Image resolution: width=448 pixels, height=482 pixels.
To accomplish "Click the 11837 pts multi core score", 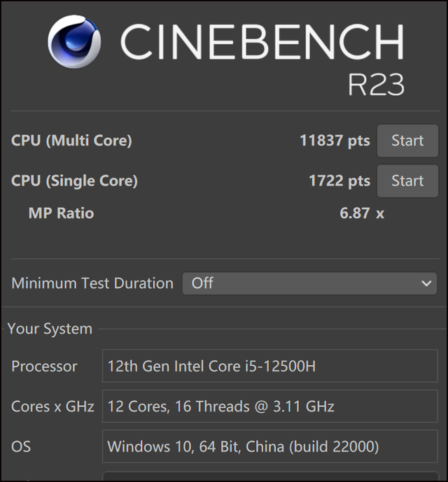I will (335, 141).
